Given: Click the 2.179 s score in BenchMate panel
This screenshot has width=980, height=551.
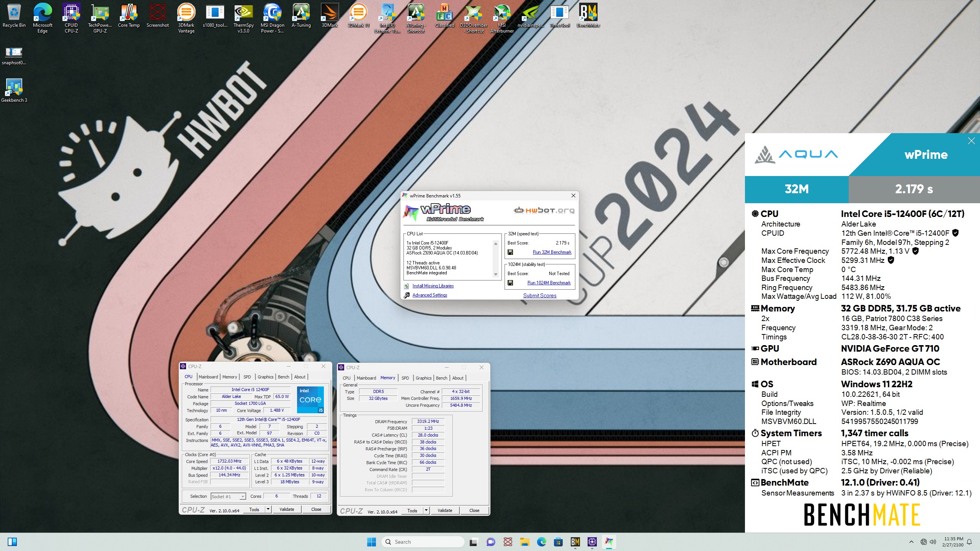Looking at the screenshot, I should pyautogui.click(x=914, y=189).
